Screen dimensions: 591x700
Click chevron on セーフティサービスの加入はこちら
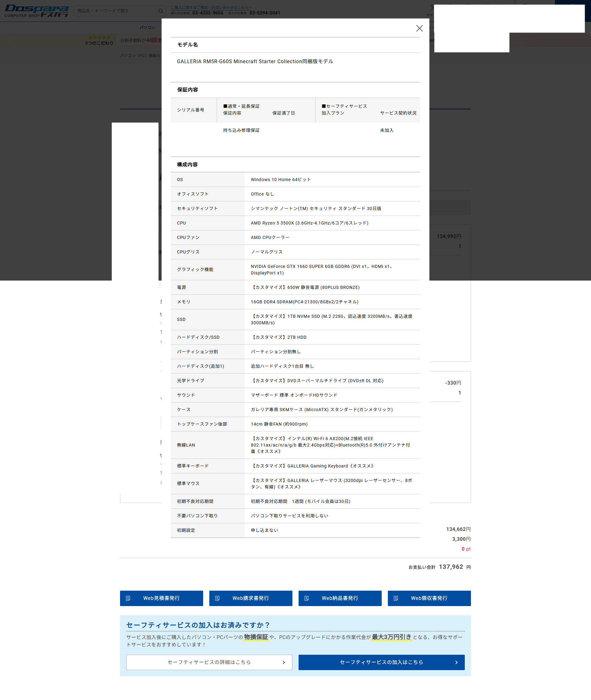[456, 662]
